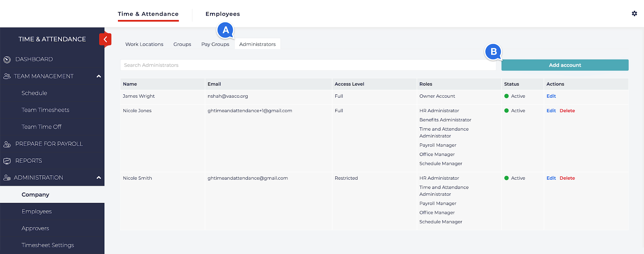Go to Team Timesheets in sidebar
Viewport: 644px width, 254px height.
pos(45,110)
